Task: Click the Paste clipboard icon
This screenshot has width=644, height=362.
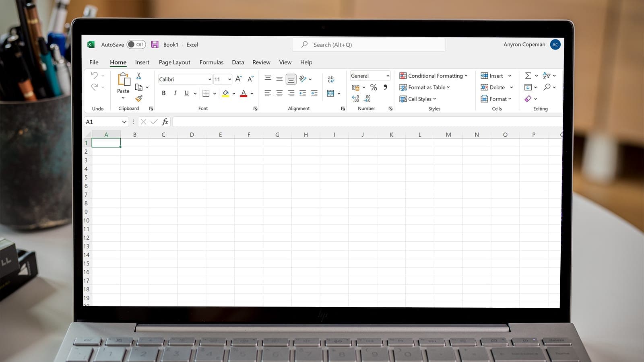Action: (124, 80)
